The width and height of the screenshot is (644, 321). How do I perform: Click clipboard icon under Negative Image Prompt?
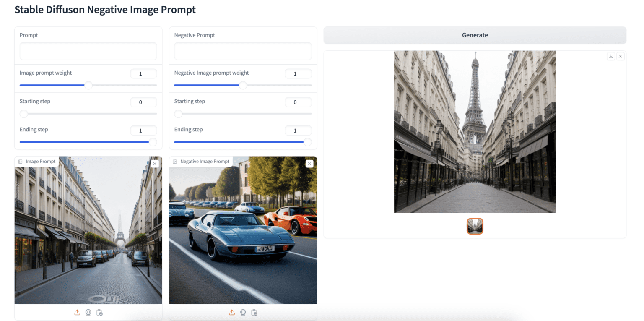point(254,312)
